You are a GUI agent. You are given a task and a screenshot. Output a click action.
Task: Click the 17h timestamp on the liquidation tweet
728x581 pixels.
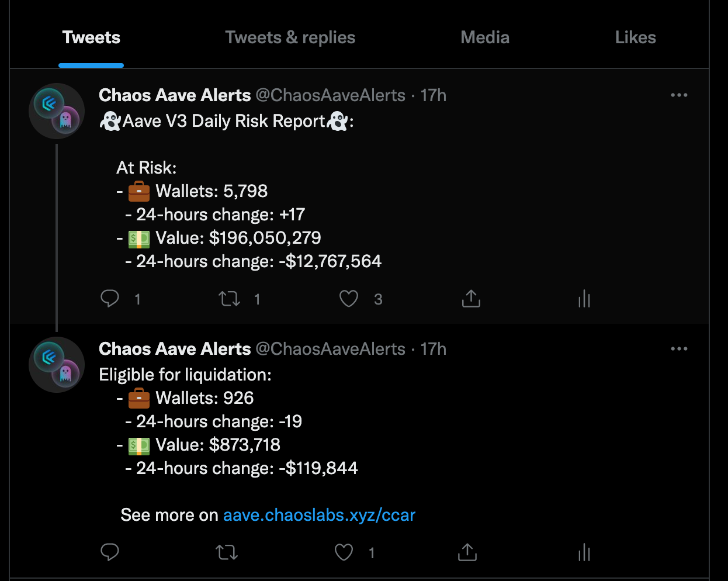pos(434,349)
